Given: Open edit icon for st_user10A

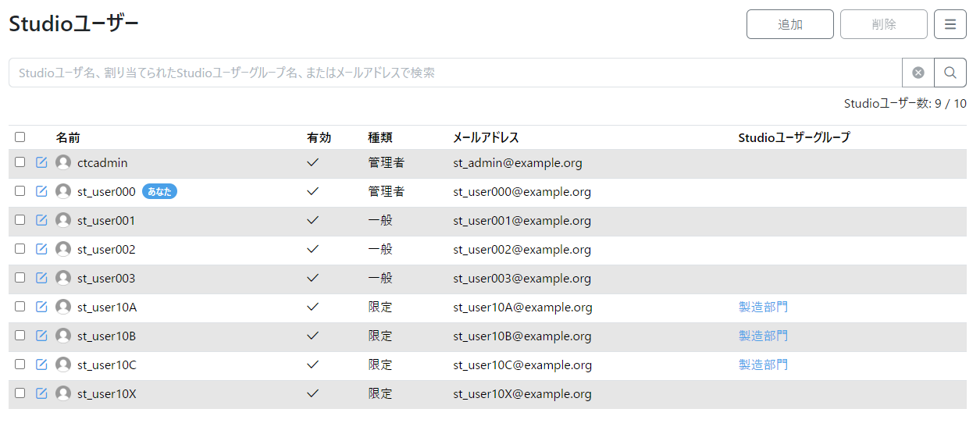Looking at the screenshot, I should click(42, 307).
